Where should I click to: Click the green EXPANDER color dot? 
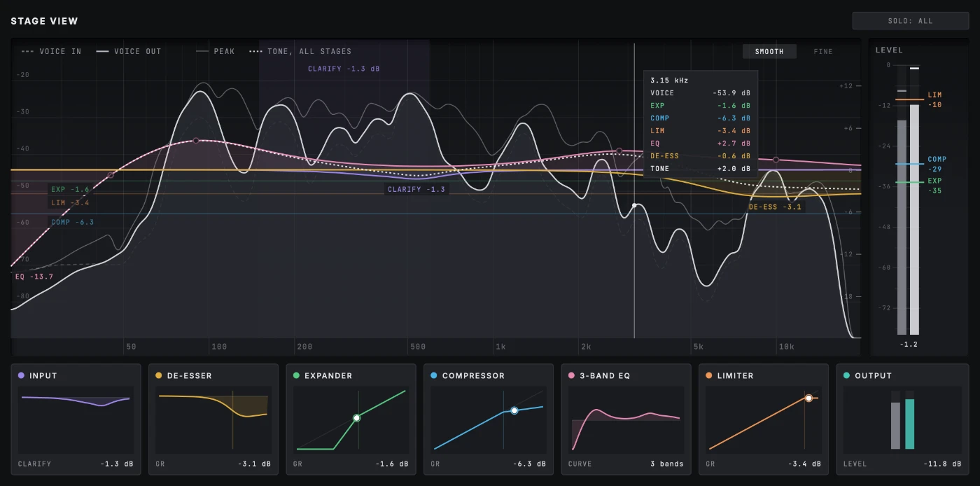click(x=297, y=376)
